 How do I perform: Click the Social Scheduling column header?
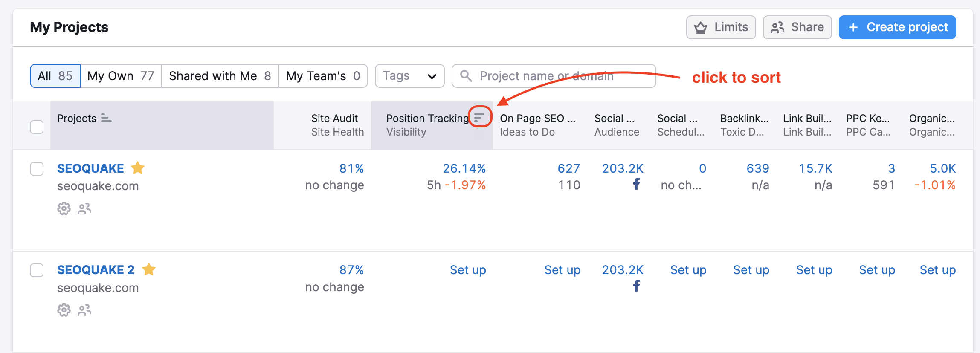click(681, 125)
